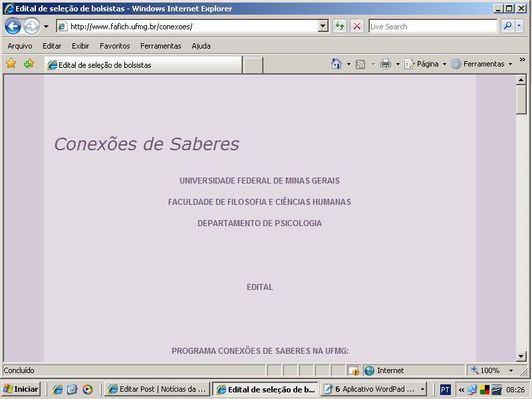Click the vertical scrollbar up arrow
The height and width of the screenshot is (399, 532).
click(521, 80)
